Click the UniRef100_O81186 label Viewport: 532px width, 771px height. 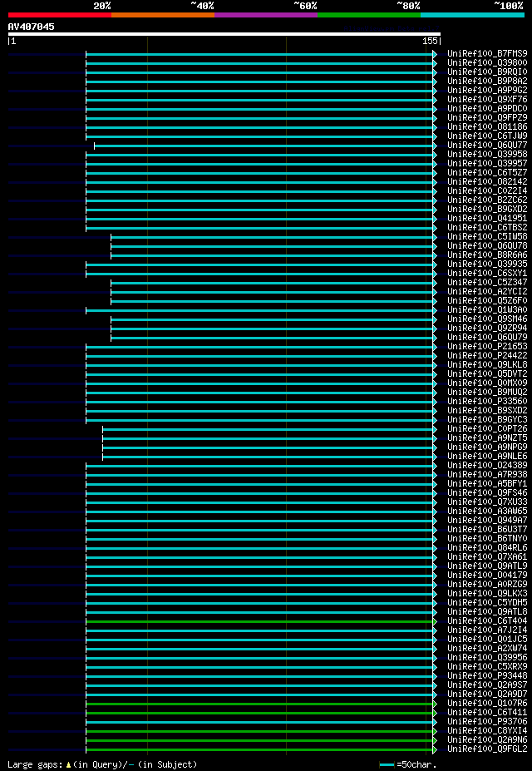pos(487,127)
